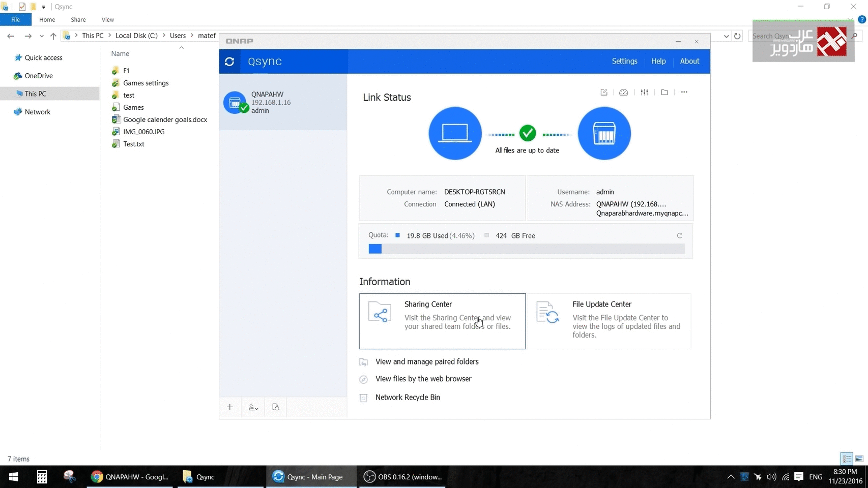Click the quota usage progress bar
This screenshot has width=868, height=488.
click(527, 249)
